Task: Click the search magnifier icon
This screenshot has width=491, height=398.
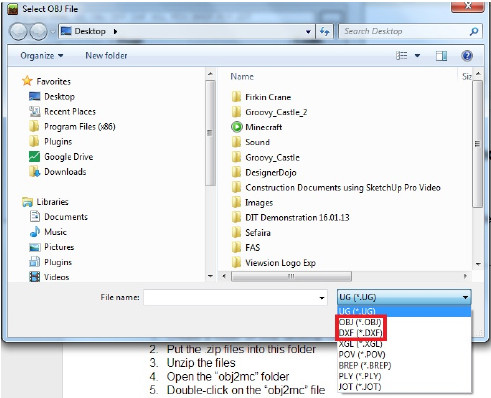Action: [474, 32]
